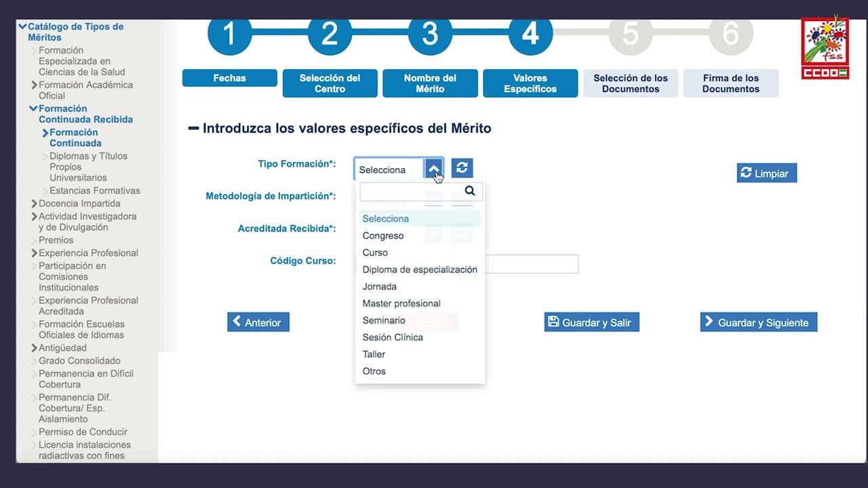868x488 pixels.
Task: Click the refresh icon beside Tipo Formación
Action: (462, 168)
